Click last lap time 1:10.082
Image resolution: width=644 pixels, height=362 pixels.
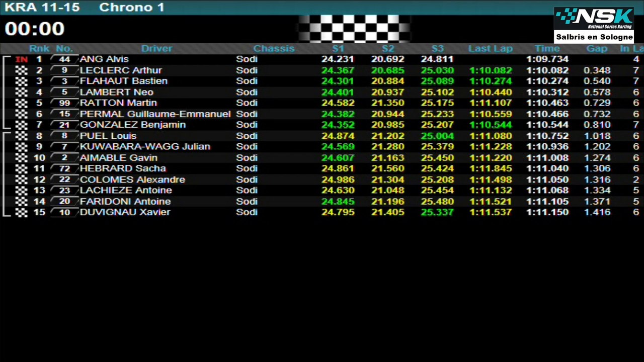tap(491, 70)
